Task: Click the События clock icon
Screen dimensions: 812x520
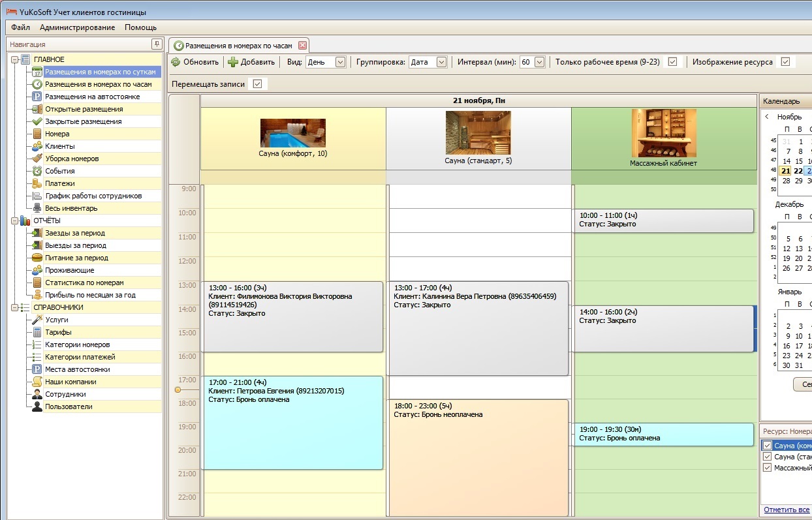Action: 37,171
